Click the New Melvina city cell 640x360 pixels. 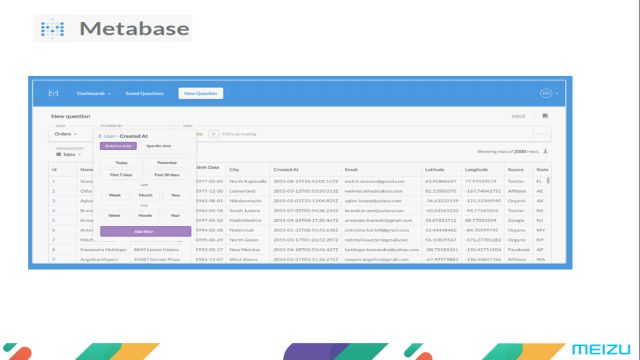point(244,249)
